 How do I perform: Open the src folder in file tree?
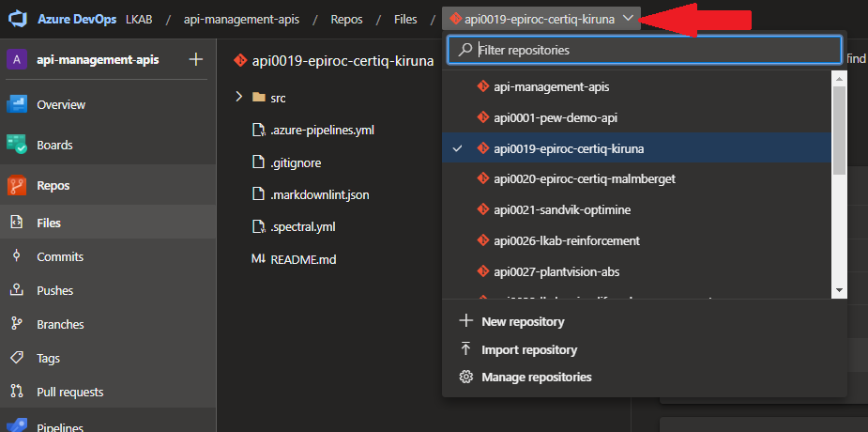click(278, 98)
